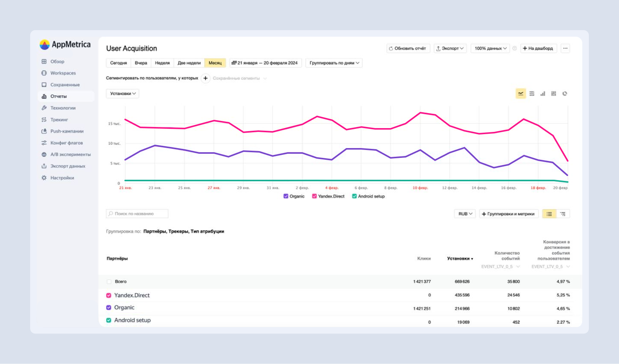Open Трекинг in the sidebar
The width and height of the screenshot is (619, 364).
tap(59, 119)
